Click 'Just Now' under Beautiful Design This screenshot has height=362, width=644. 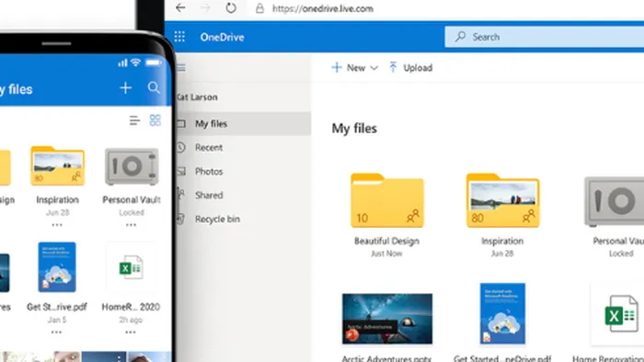[386, 254]
